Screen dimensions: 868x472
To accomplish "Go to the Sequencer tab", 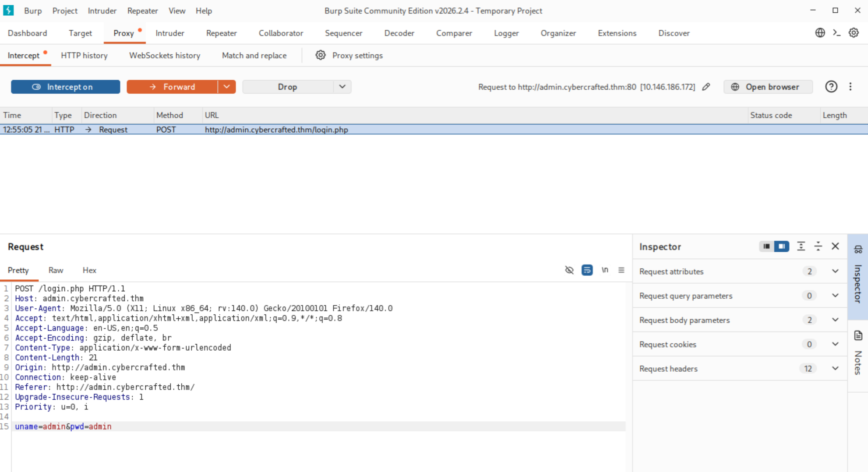I will click(344, 33).
